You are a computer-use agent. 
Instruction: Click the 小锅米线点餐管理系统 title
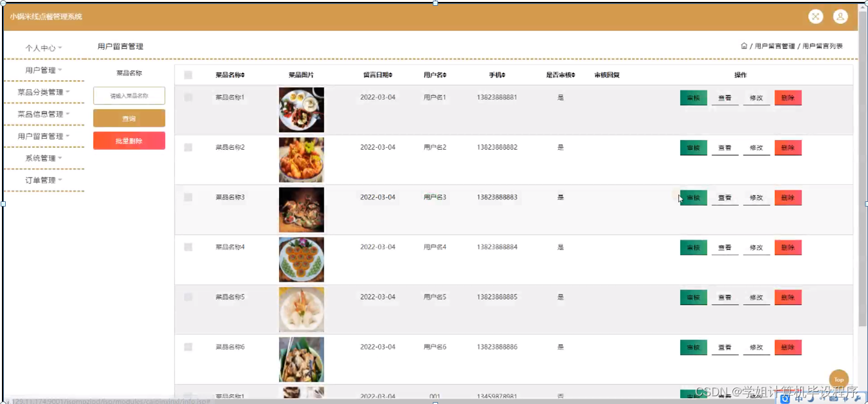(x=46, y=17)
